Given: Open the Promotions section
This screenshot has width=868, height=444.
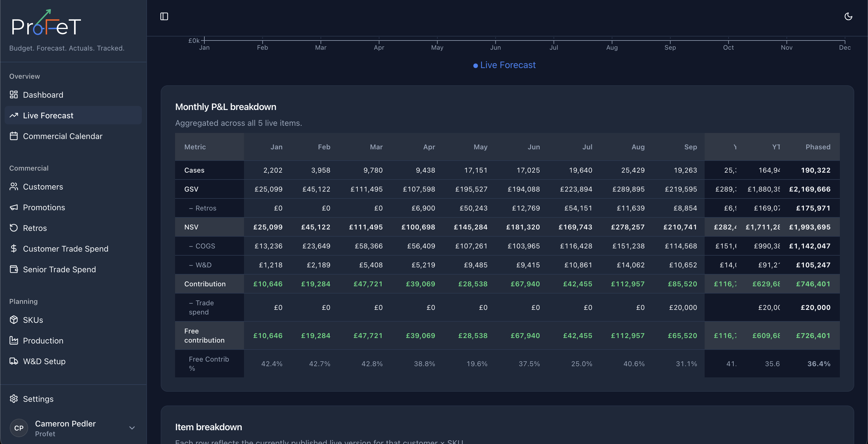Looking at the screenshot, I should [x=73, y=207].
